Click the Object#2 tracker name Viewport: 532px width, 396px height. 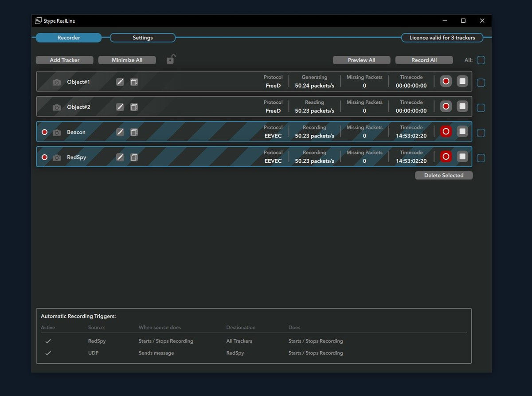[78, 107]
